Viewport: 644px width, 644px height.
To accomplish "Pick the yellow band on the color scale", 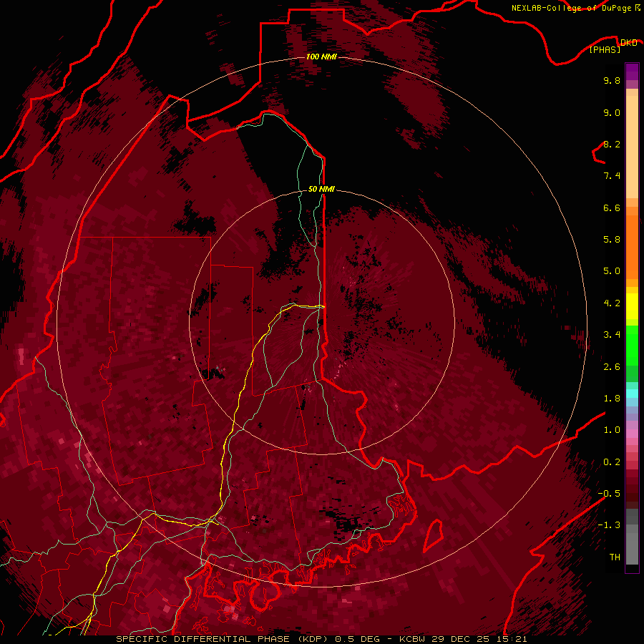I will (x=632, y=306).
